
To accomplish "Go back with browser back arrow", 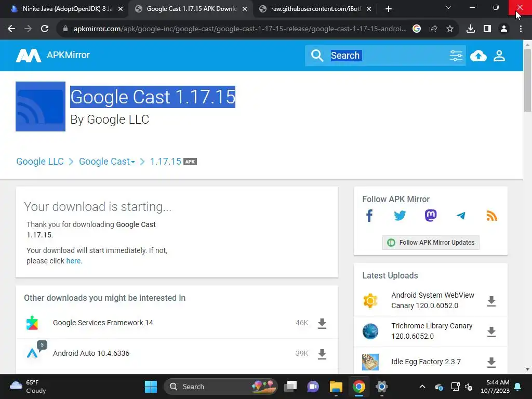I will coord(11,29).
